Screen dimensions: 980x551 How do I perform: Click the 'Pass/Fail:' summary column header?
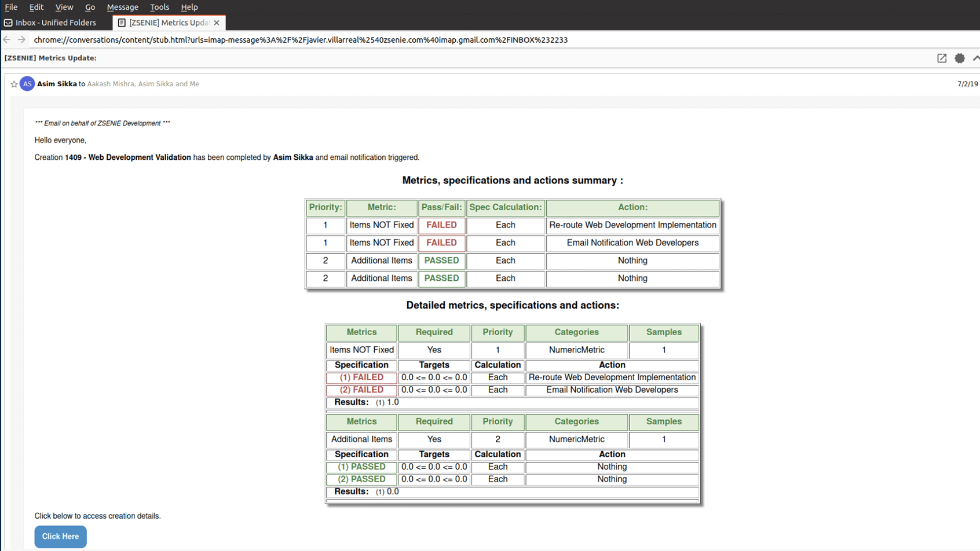pyautogui.click(x=441, y=207)
